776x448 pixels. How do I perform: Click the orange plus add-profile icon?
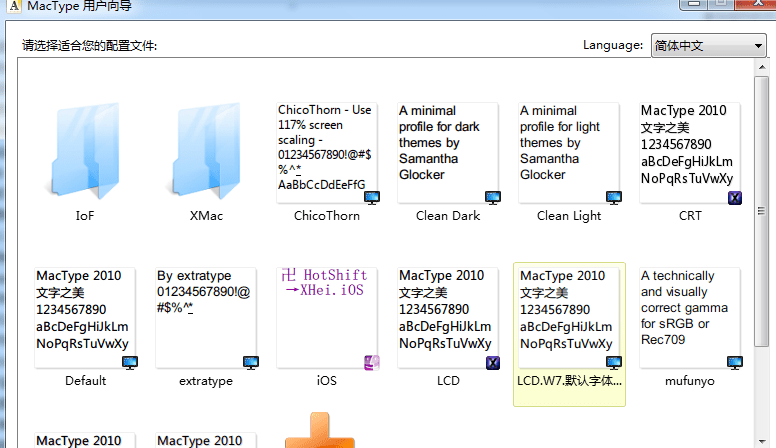(320, 430)
